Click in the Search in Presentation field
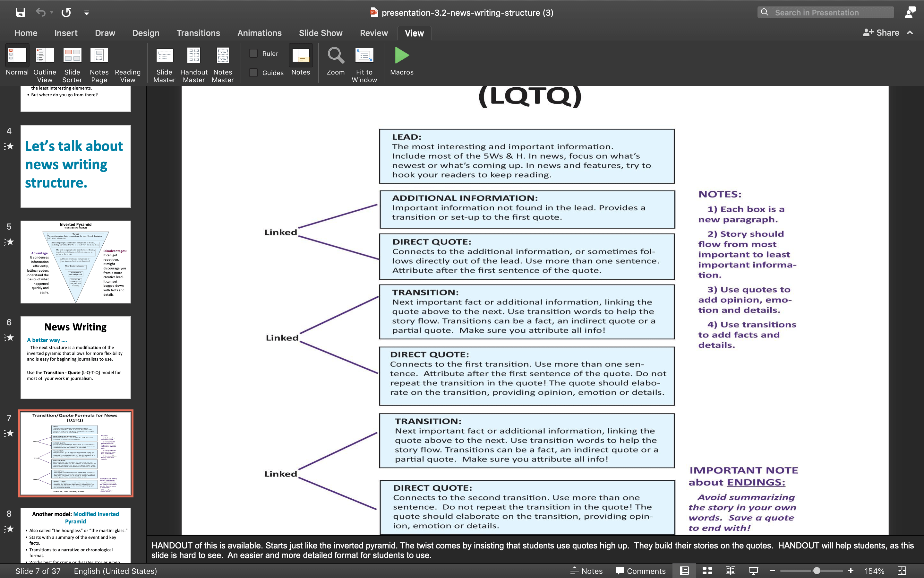 (x=826, y=12)
